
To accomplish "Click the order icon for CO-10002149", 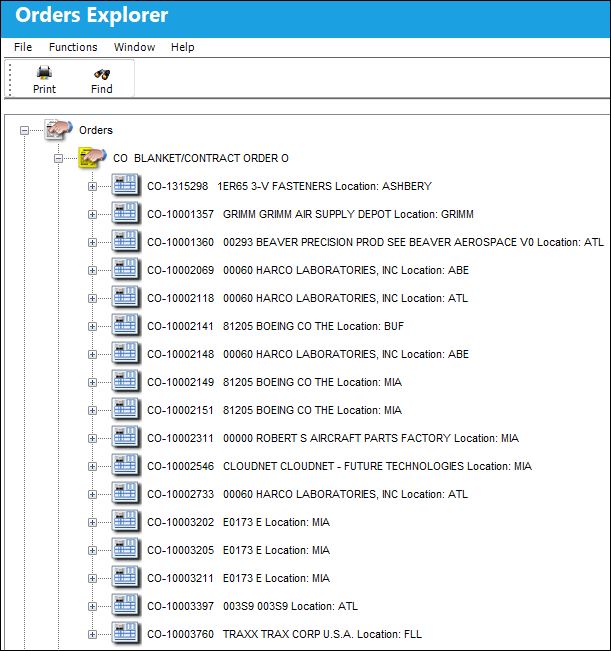I will click(x=125, y=382).
